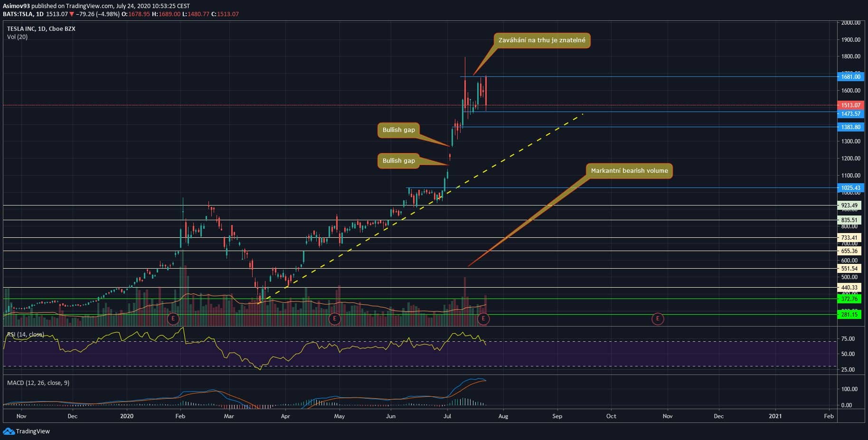The height and width of the screenshot is (440, 868).
Task: Click the 'TESLA INC, 1D, Cboe BZX' title
Action: [41, 28]
